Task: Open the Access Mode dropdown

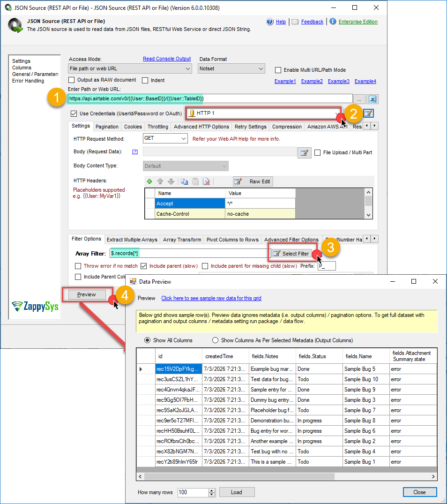Action: point(130,69)
